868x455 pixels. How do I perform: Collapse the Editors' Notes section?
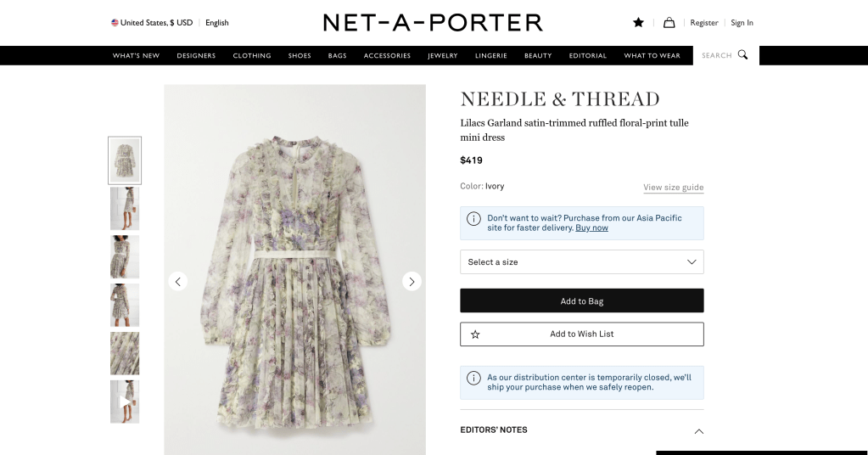(x=698, y=431)
